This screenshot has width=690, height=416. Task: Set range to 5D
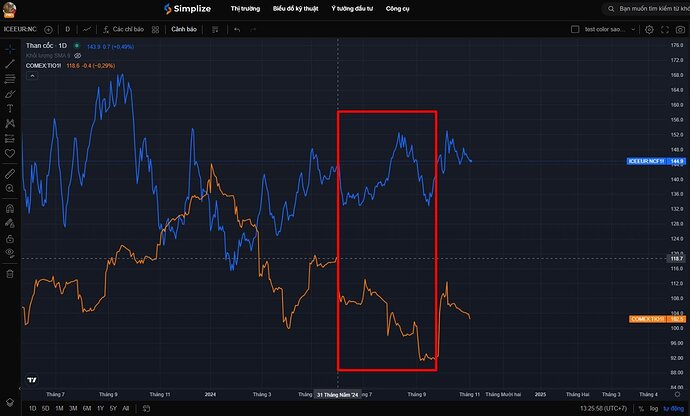coord(46,409)
